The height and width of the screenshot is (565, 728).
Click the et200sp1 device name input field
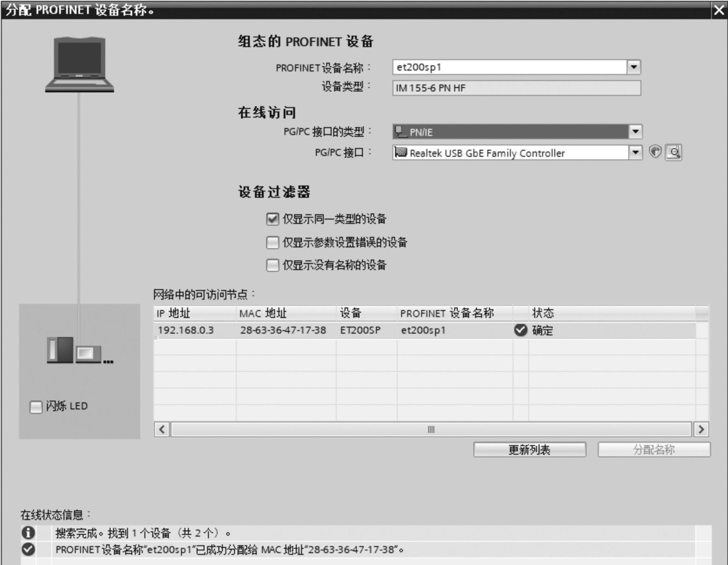click(x=510, y=67)
